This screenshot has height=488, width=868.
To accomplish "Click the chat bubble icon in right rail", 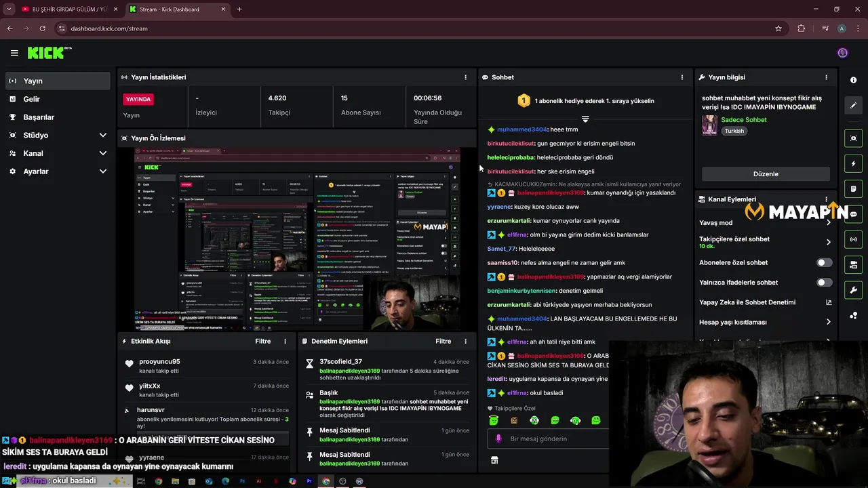I will coord(853,214).
